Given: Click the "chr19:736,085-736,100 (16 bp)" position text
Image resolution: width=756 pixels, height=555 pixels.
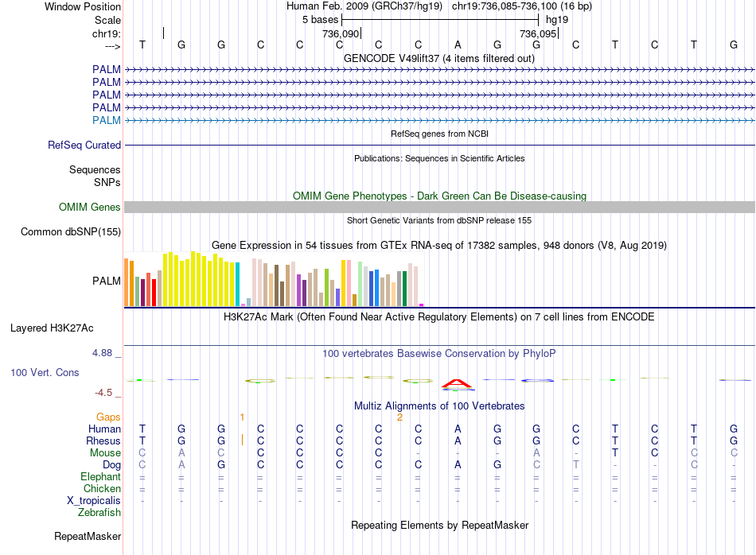Looking at the screenshot, I should point(522,6).
